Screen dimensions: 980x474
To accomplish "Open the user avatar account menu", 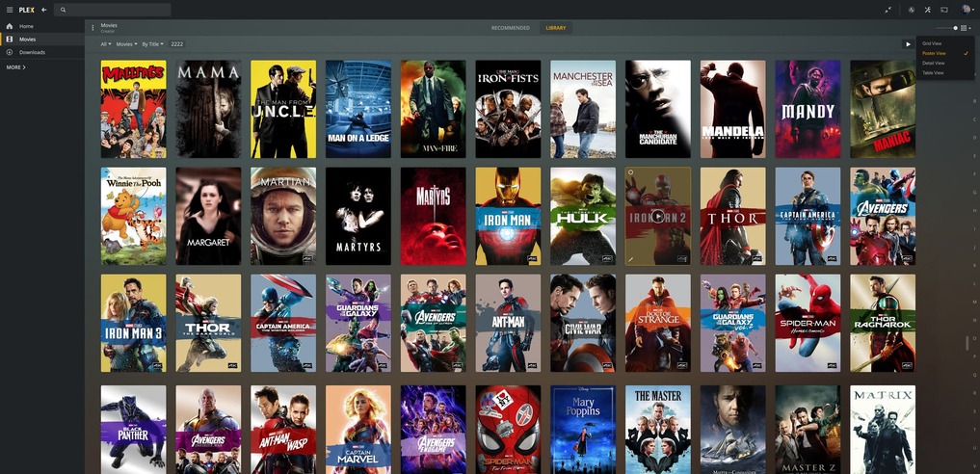I will click(967, 10).
